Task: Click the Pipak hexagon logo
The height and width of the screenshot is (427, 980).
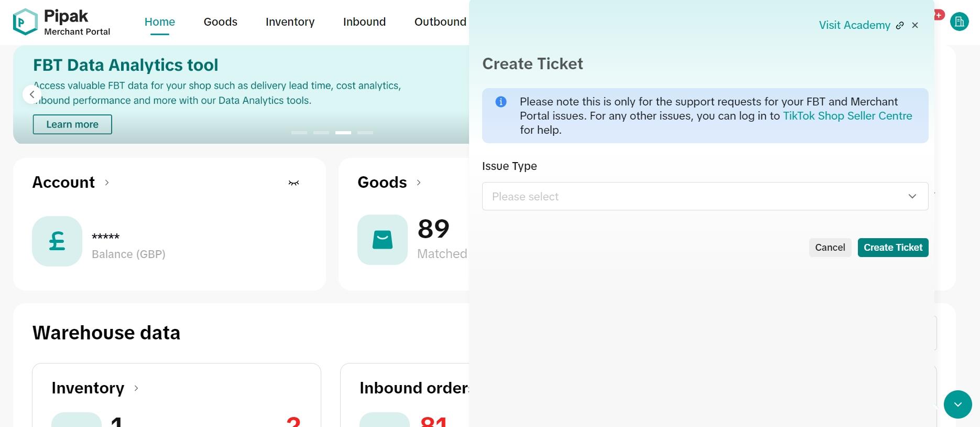Action: pos(25,22)
